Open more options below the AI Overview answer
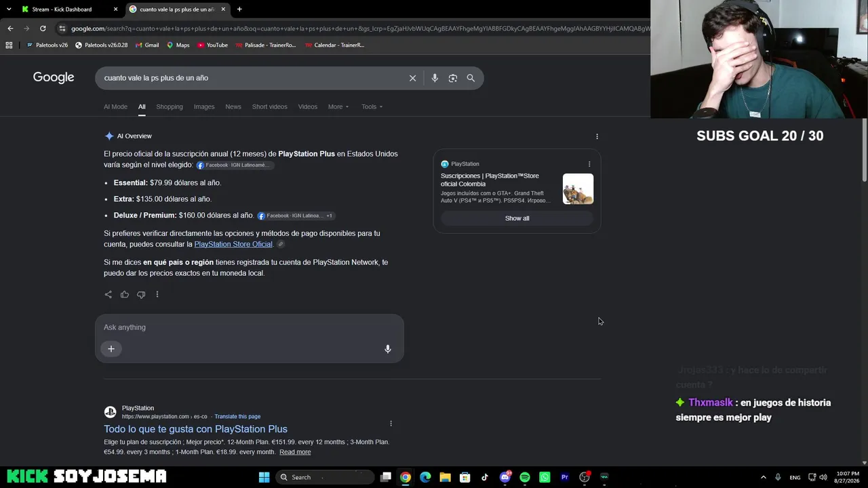Screen dimensions: 868x488 coord(157,294)
